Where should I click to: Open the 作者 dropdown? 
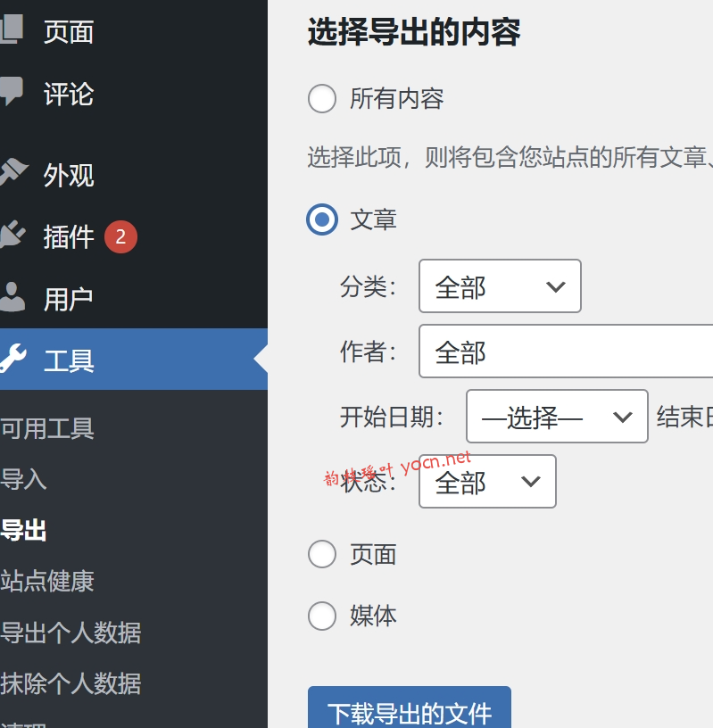coord(566,351)
